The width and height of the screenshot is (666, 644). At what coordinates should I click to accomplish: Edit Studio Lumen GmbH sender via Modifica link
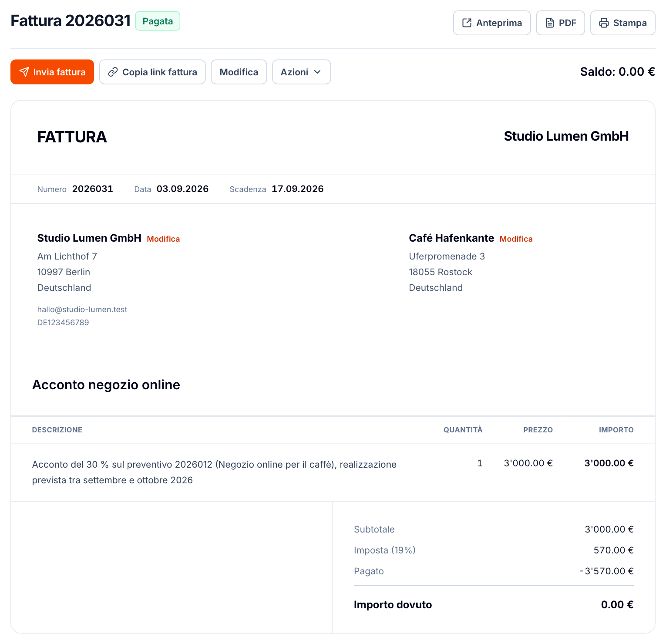coord(163,239)
